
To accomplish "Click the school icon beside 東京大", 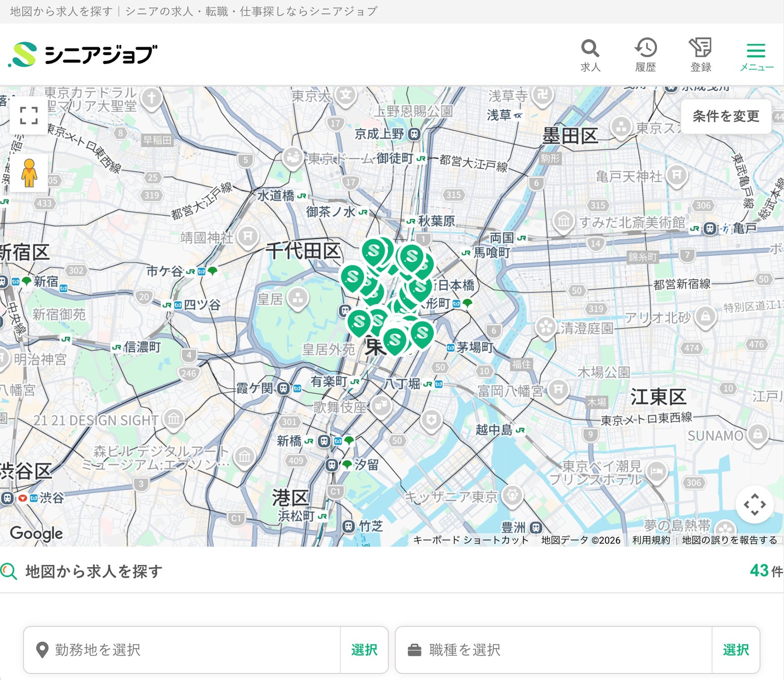I will [346, 96].
